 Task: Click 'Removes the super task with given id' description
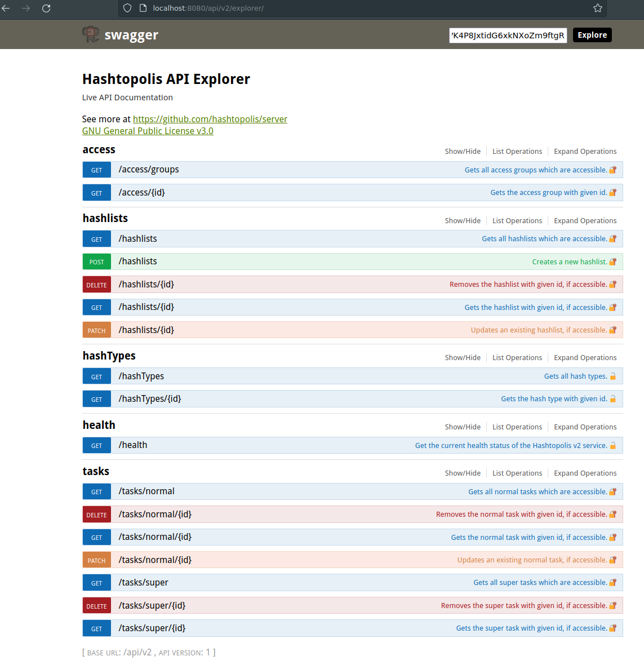[524, 606]
